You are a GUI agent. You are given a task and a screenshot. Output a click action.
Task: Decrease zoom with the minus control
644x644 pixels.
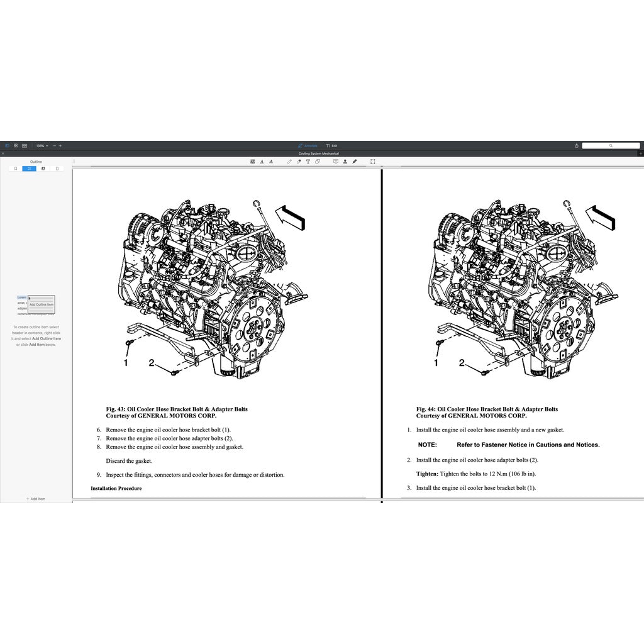[x=54, y=145]
